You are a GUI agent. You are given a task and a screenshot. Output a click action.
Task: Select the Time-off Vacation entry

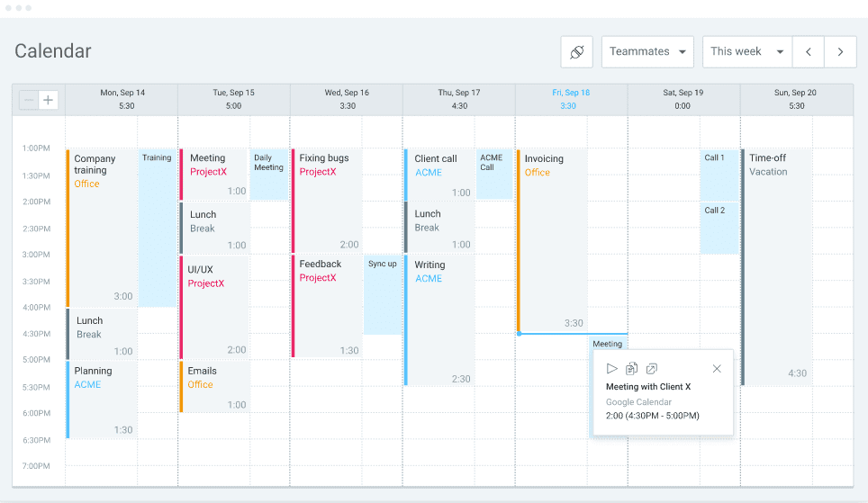click(777, 267)
